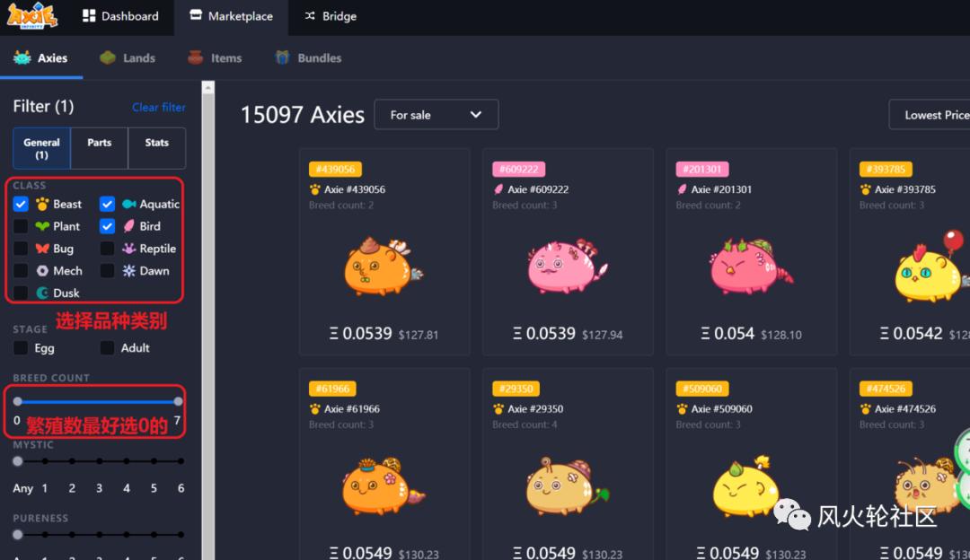Screen dimensions: 970x560
Task: Switch to the Stats filter tab
Action: click(156, 148)
